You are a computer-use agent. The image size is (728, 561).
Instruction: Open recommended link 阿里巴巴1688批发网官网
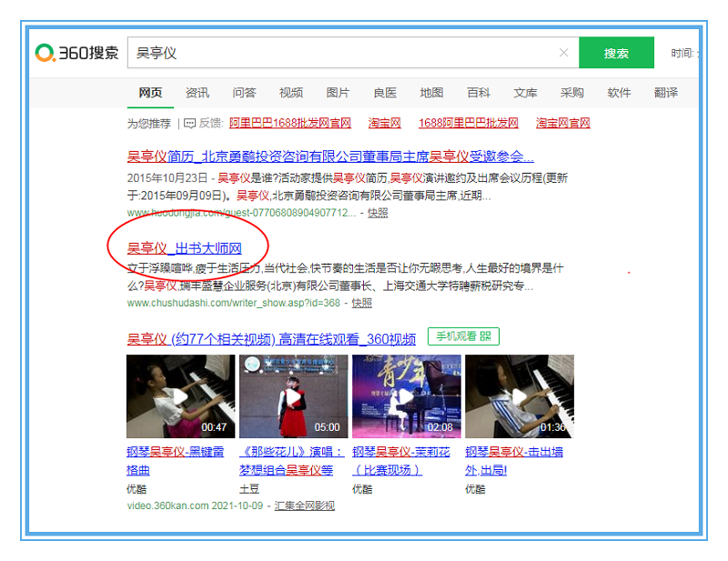click(x=290, y=123)
